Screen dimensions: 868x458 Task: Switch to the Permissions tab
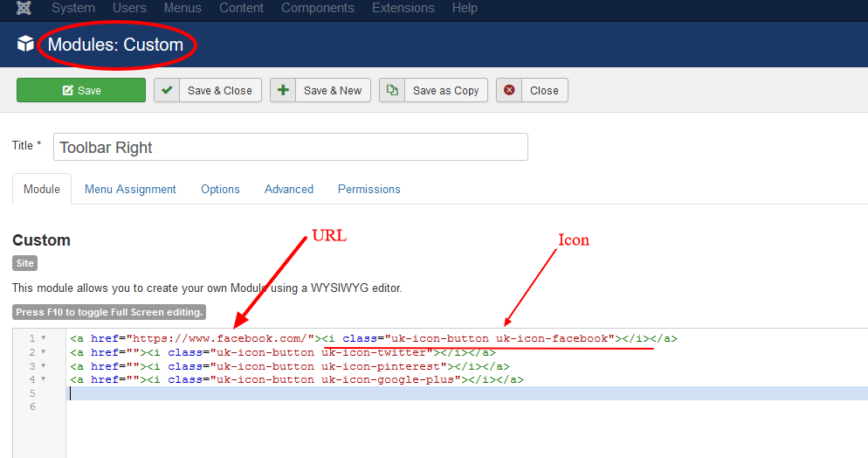[x=369, y=189]
